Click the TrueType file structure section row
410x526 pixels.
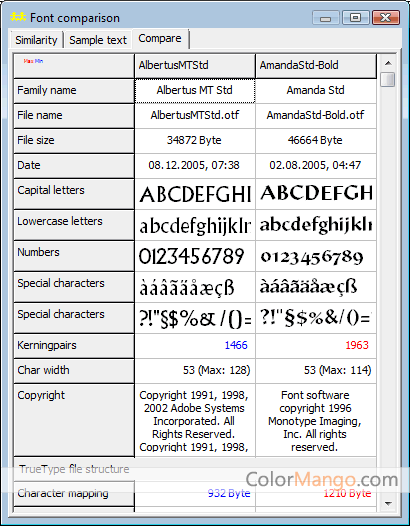pyautogui.click(x=195, y=469)
